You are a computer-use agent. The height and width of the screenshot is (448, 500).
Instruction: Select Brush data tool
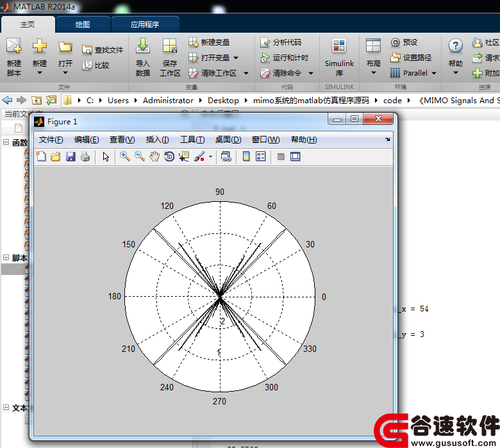pos(199,156)
